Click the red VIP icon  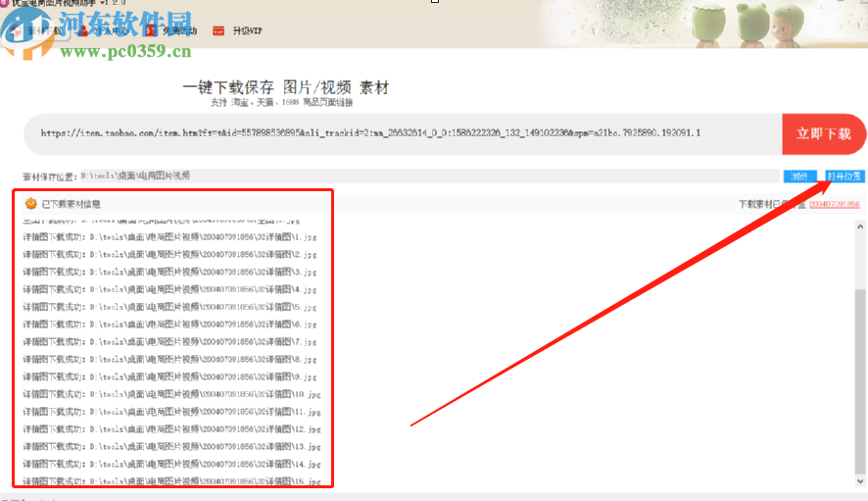click(x=218, y=30)
